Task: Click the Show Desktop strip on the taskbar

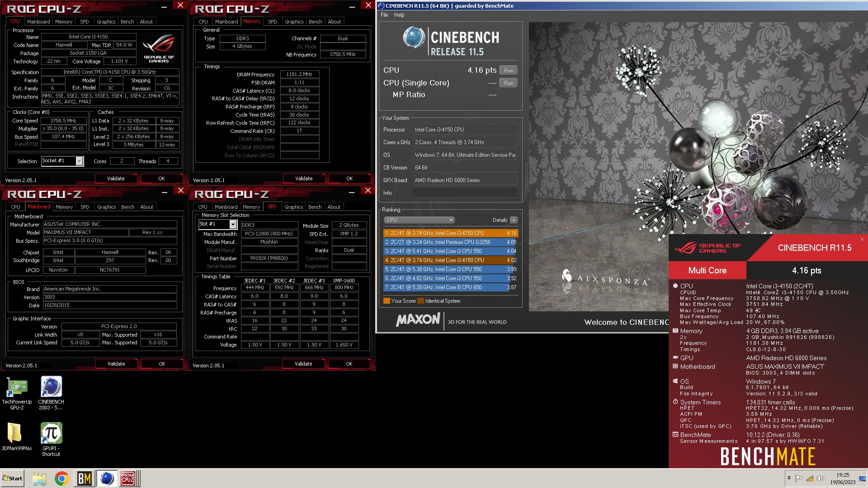Action: (x=863, y=479)
